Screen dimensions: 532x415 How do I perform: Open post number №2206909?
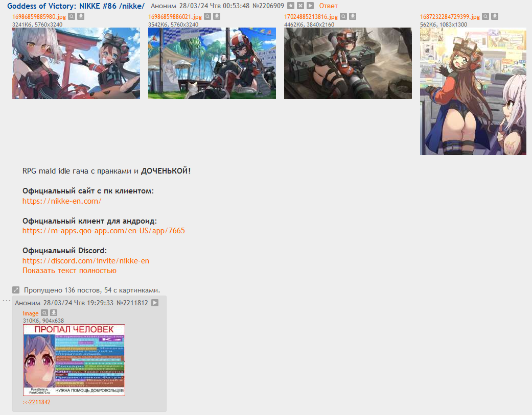(268, 6)
